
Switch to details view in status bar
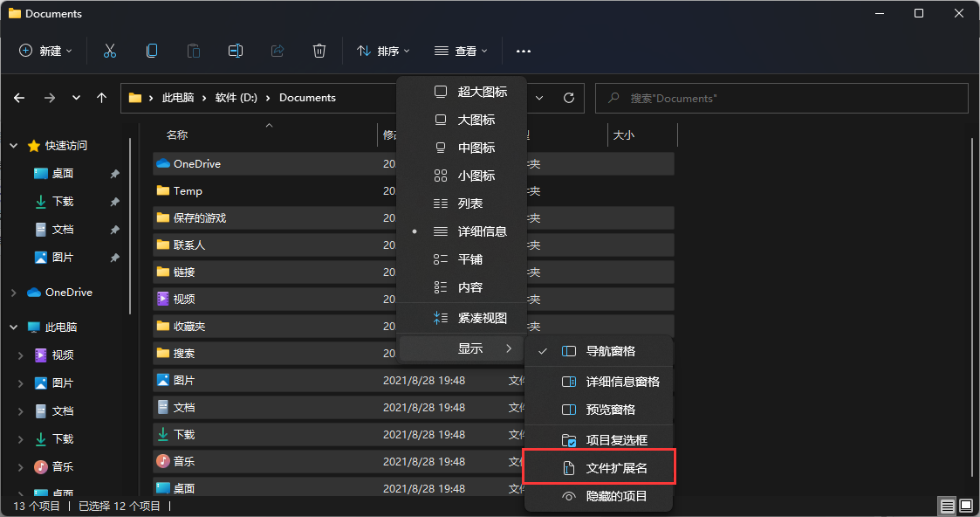click(948, 506)
